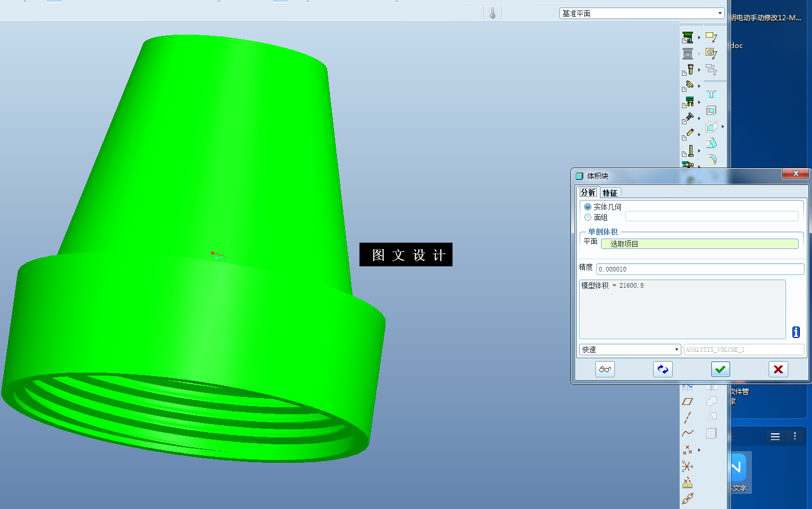Click the mold base assembly icon
Viewport: 812px width, 509px height.
click(687, 38)
